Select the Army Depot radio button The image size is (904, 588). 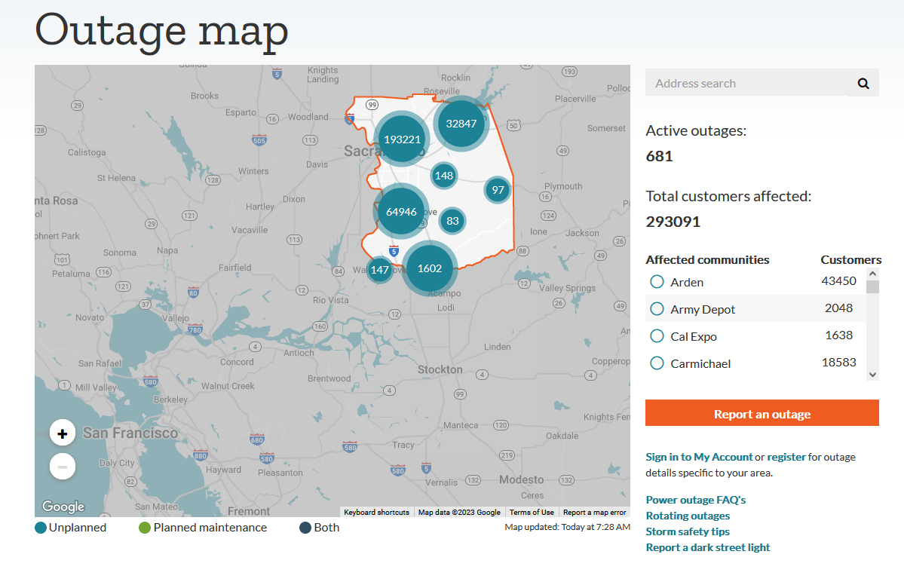coord(657,309)
